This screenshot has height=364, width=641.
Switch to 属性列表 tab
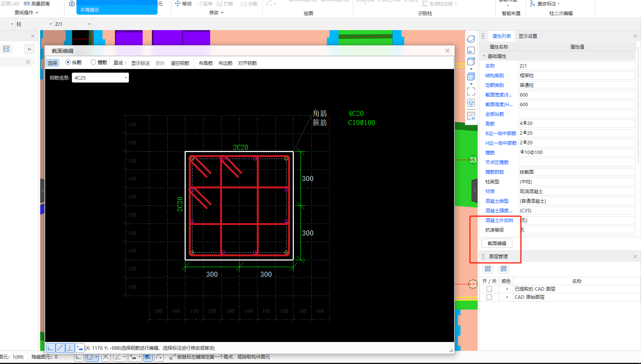(x=501, y=36)
